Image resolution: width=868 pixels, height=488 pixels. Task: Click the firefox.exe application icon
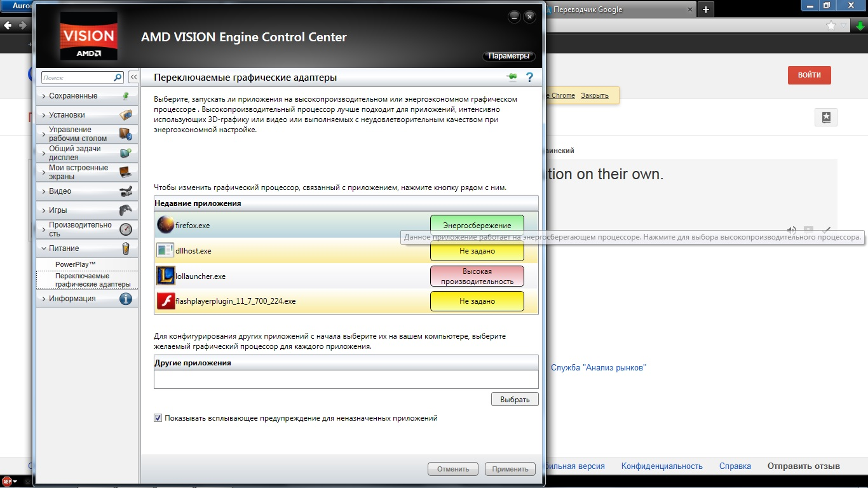[x=165, y=225]
